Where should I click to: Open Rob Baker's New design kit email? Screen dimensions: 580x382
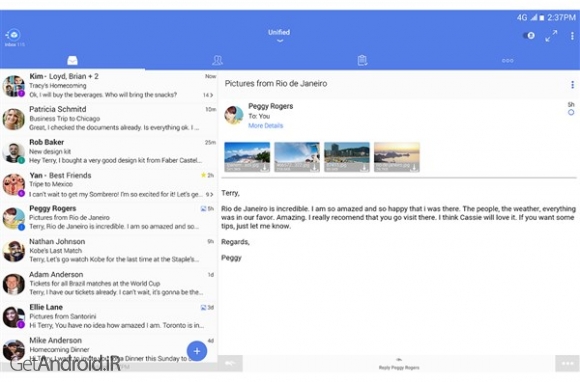(109, 151)
